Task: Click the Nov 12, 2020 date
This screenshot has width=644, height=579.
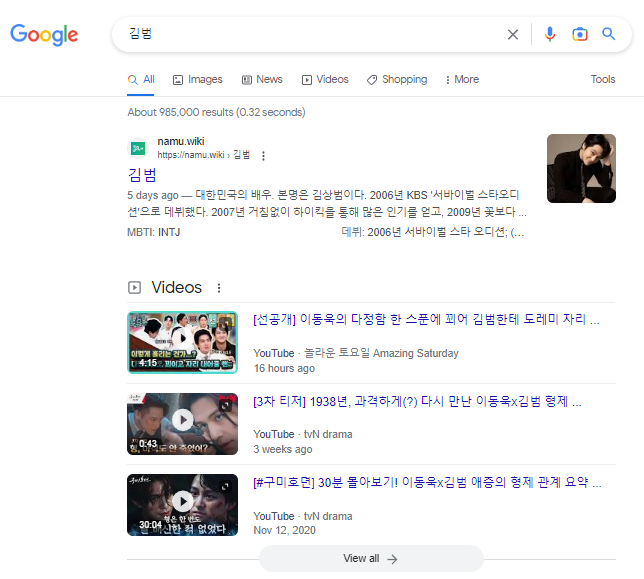Action: (x=284, y=530)
